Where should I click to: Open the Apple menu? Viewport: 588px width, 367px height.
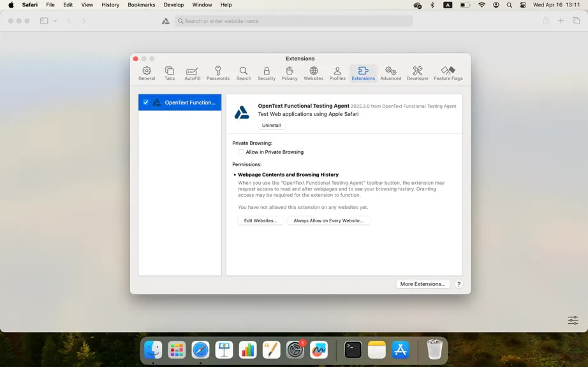[11, 5]
